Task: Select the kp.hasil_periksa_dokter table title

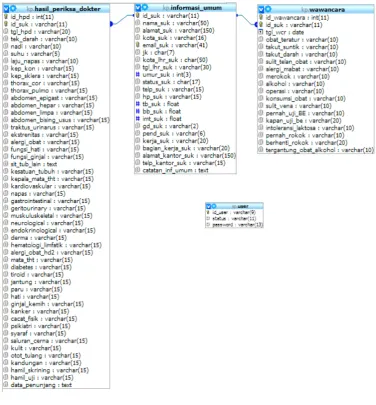Action: (63, 9)
